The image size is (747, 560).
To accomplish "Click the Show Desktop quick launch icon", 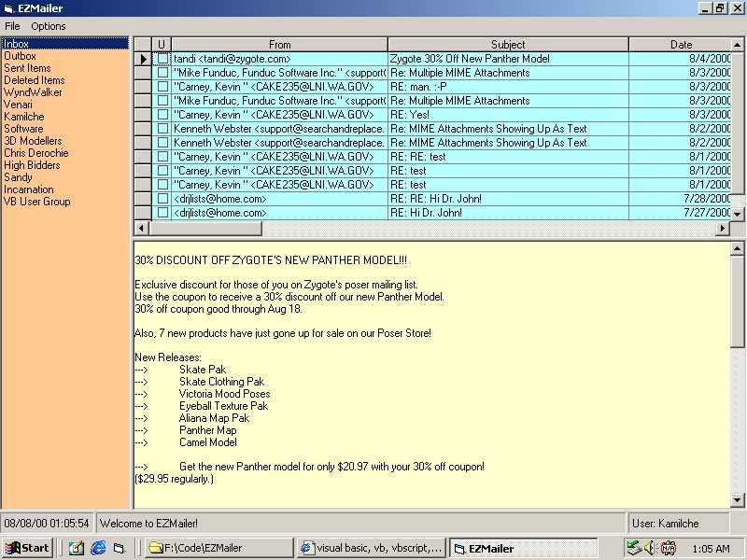I will (77, 548).
